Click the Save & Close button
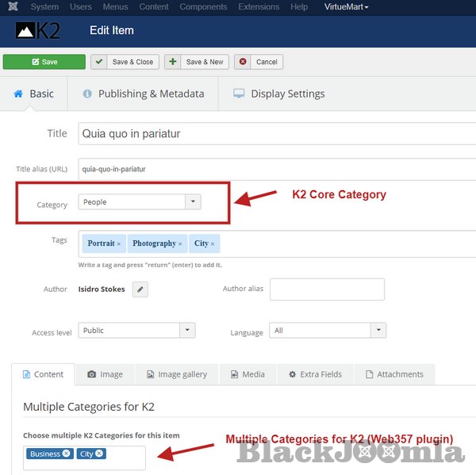Screen dimensions: 476x475 (x=125, y=62)
